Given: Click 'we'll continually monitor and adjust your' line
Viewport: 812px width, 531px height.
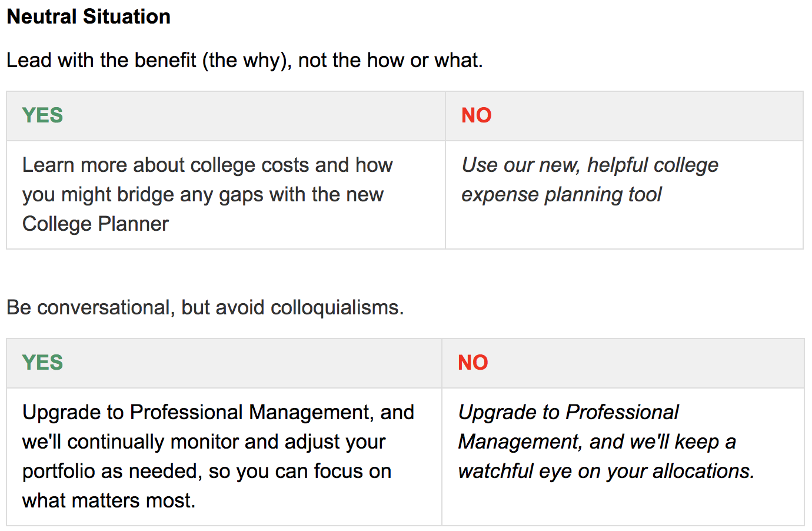Looking at the screenshot, I should 204,442.
